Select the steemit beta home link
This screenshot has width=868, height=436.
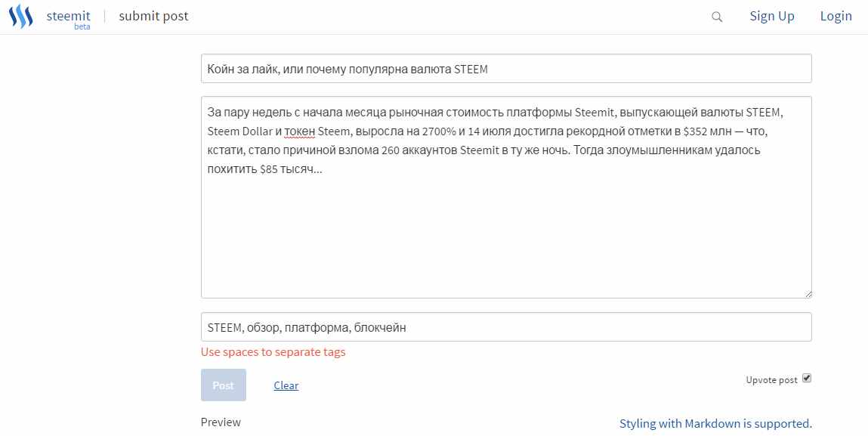[x=68, y=15]
